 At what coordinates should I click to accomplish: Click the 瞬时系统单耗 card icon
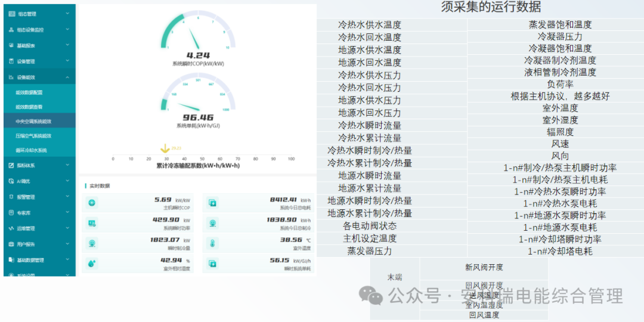tap(213, 264)
